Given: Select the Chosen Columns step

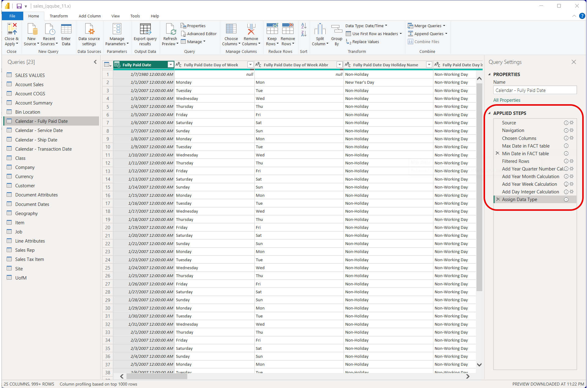Looking at the screenshot, I should tap(519, 138).
